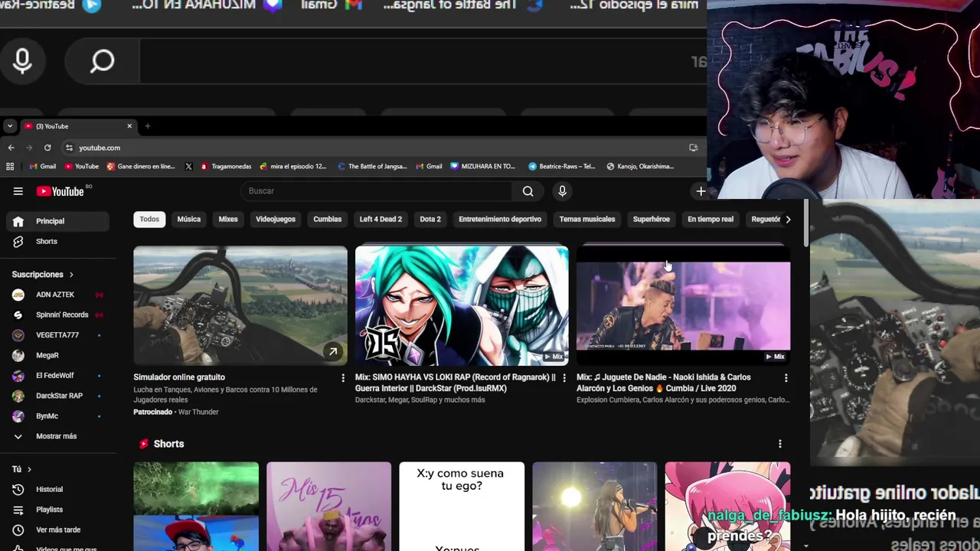The height and width of the screenshot is (551, 980).
Task: Open El FedeWolf subscription channel
Action: tap(58, 376)
